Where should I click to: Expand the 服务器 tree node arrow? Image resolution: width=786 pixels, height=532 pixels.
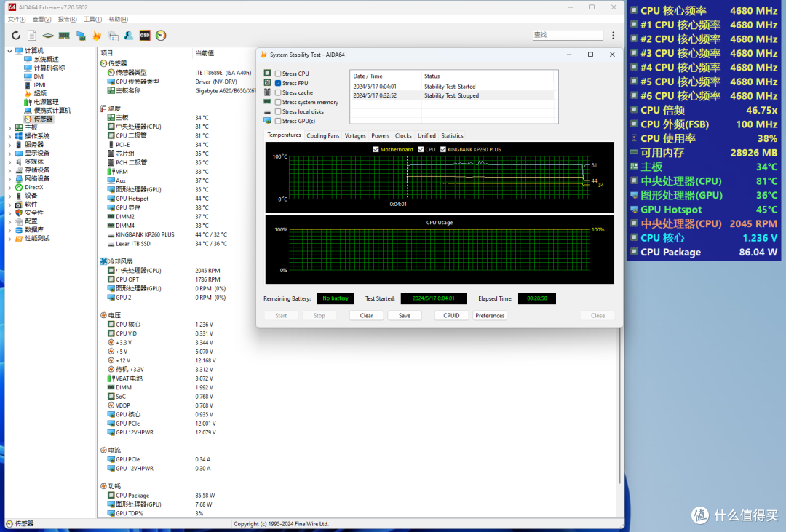click(x=9, y=145)
